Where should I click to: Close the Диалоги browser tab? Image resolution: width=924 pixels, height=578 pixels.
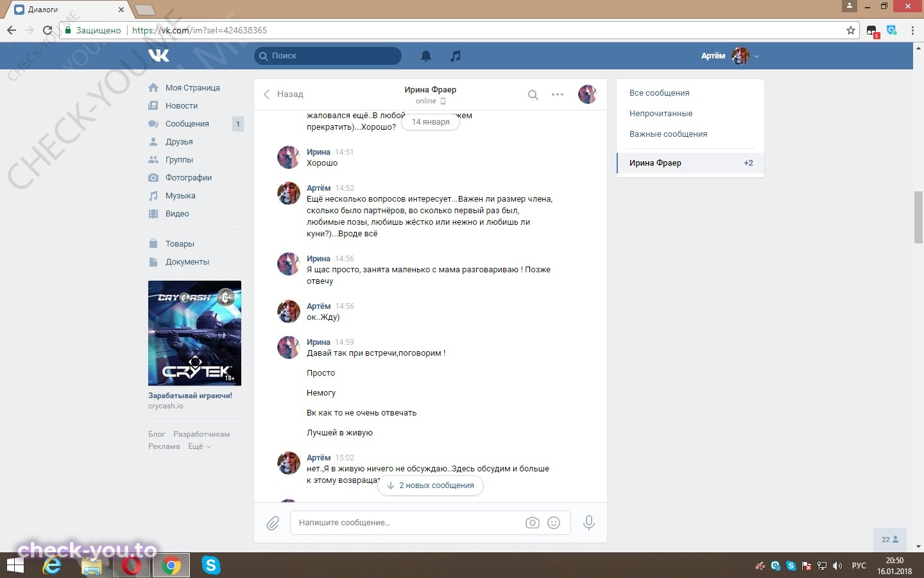121,10
